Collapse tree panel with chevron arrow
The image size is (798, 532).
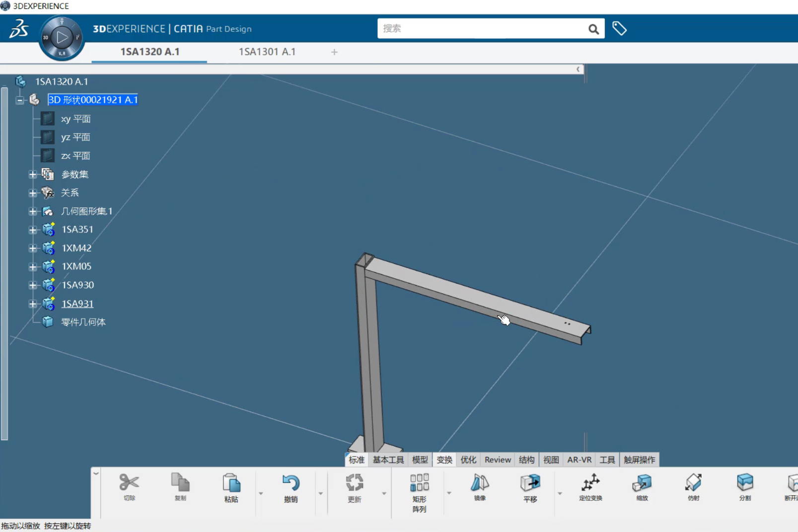[578, 69]
